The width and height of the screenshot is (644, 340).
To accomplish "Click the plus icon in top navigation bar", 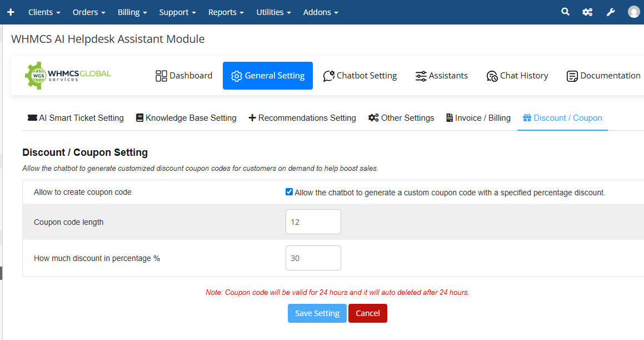I will (11, 12).
